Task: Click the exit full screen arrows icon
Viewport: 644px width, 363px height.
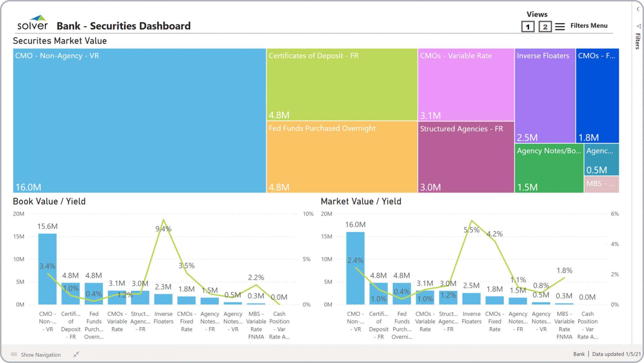Action: [x=76, y=354]
